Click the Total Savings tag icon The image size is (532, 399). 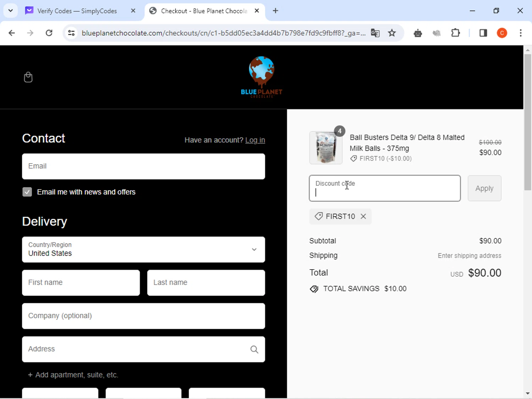[314, 289]
